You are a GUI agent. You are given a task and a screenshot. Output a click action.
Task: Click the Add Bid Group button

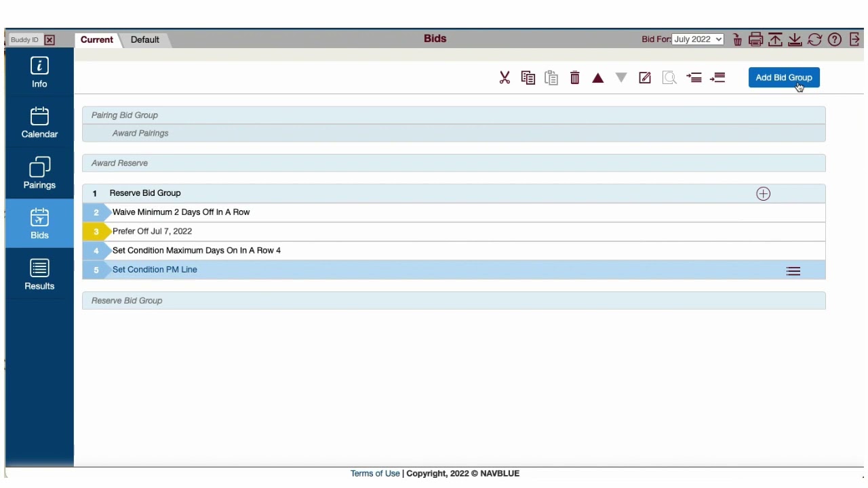tap(784, 77)
